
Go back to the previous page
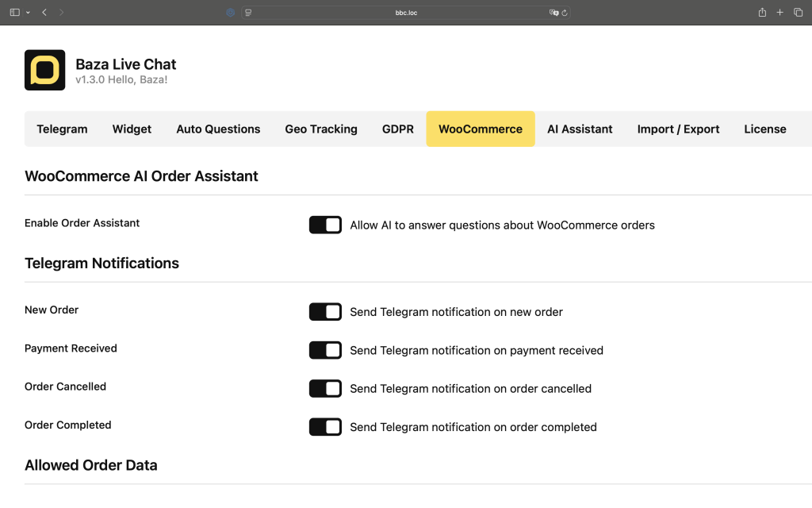point(44,13)
